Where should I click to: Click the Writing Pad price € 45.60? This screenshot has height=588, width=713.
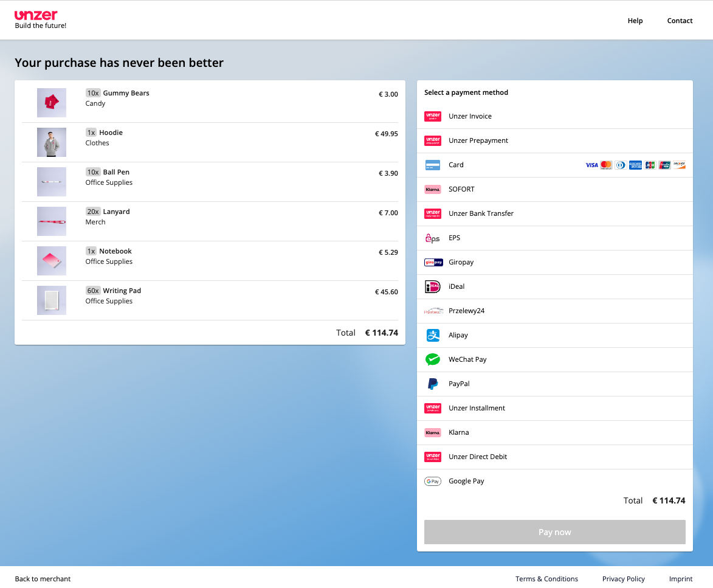click(x=386, y=292)
